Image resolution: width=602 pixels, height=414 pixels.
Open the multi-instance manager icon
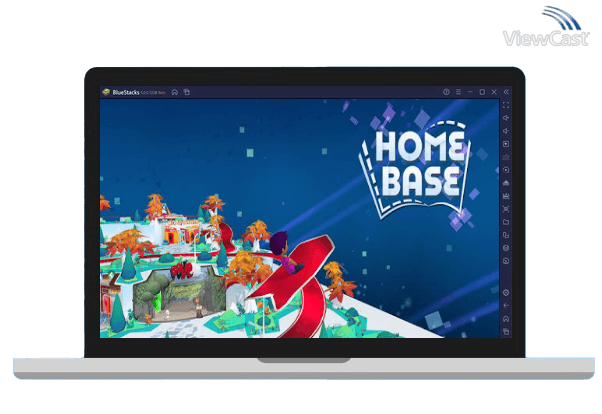coord(506,235)
